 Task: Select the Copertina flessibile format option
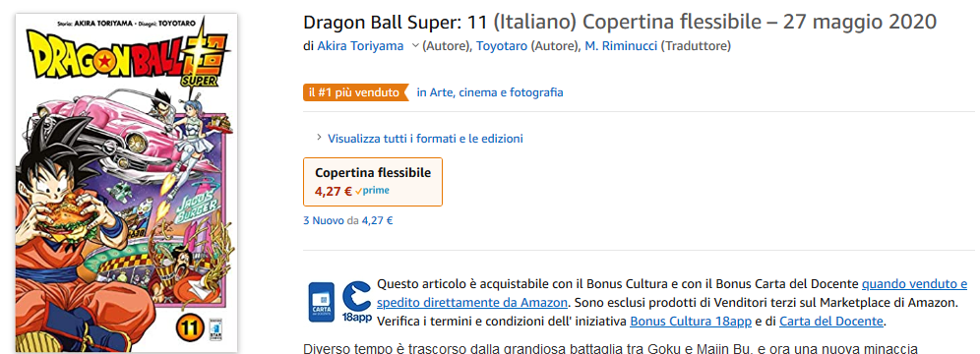[x=373, y=182]
